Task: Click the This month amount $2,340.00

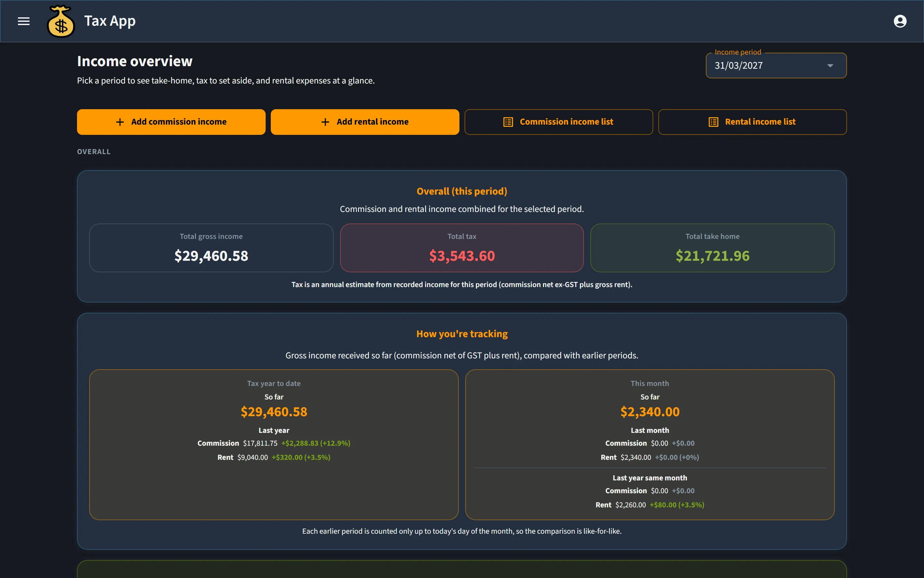Action: tap(650, 412)
